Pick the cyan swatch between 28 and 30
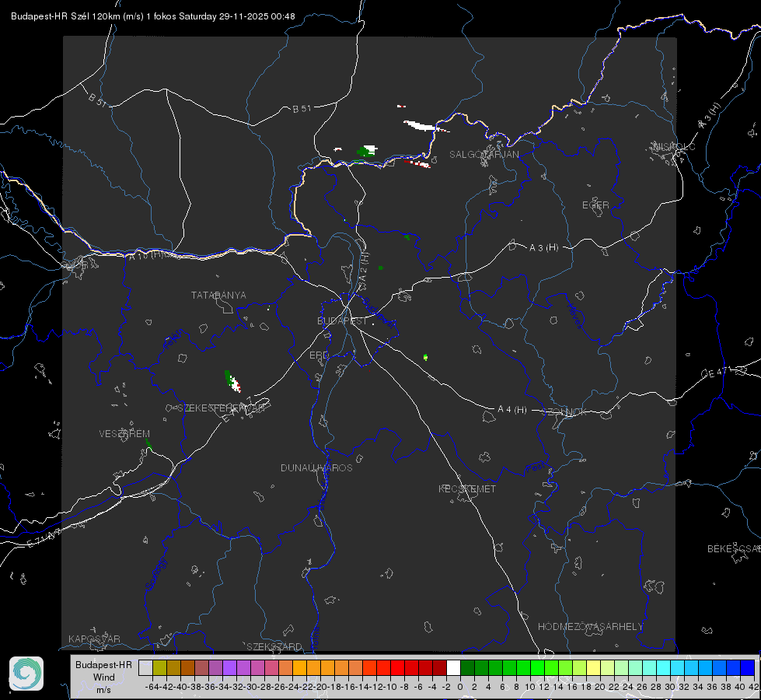 pyautogui.click(x=663, y=667)
